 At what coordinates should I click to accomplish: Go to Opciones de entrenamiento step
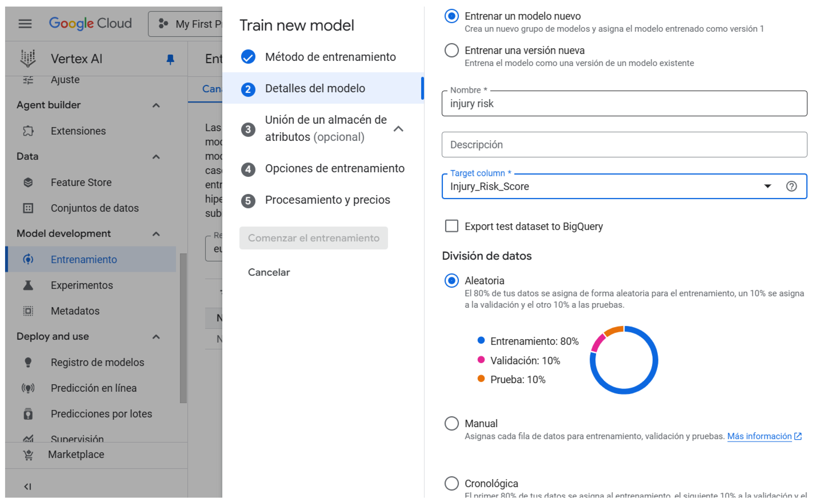pos(334,169)
